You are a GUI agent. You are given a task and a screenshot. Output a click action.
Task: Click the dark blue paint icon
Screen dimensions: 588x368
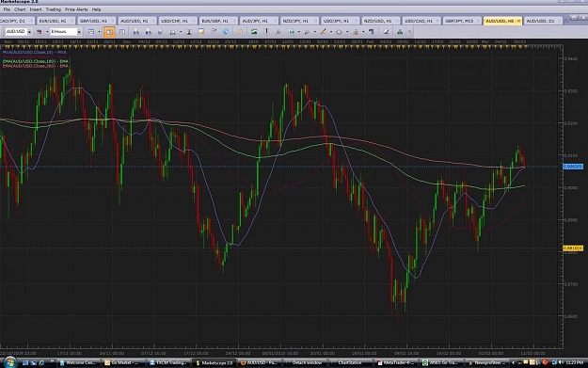(372, 32)
